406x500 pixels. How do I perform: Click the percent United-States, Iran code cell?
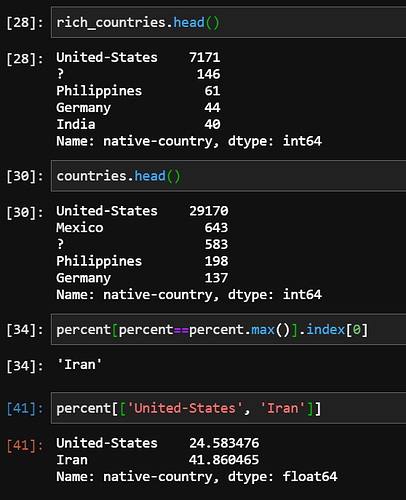pyautogui.click(x=229, y=408)
